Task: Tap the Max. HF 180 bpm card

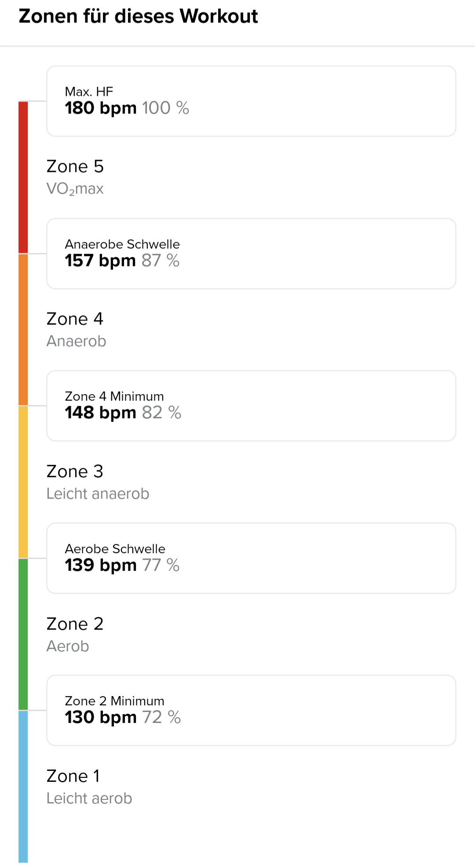Action: (251, 101)
